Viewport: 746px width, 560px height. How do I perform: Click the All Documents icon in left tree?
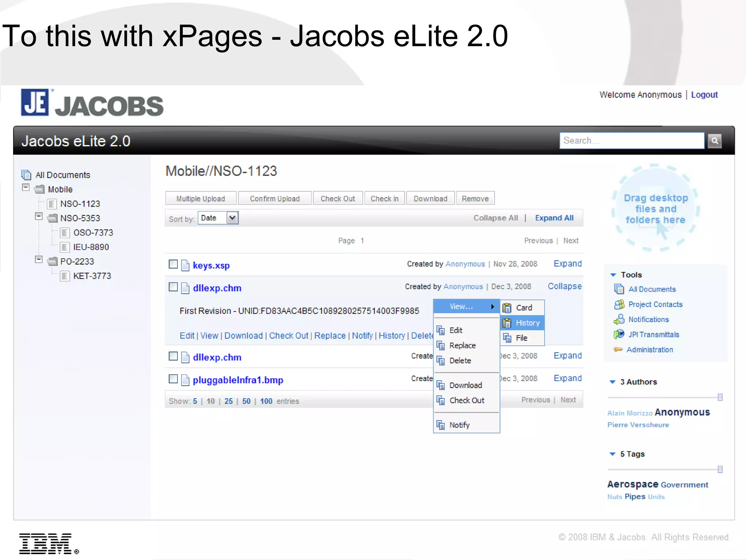tap(26, 175)
